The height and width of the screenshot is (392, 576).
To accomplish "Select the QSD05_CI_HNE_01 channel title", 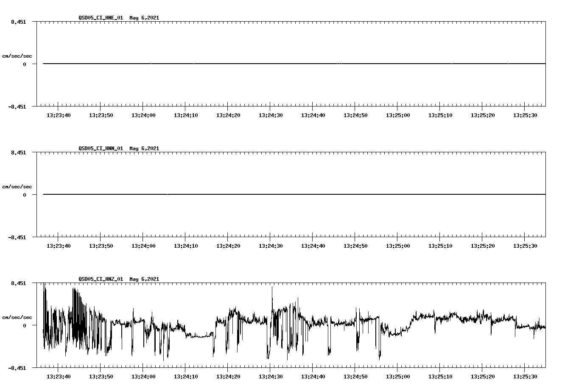I will click(101, 18).
